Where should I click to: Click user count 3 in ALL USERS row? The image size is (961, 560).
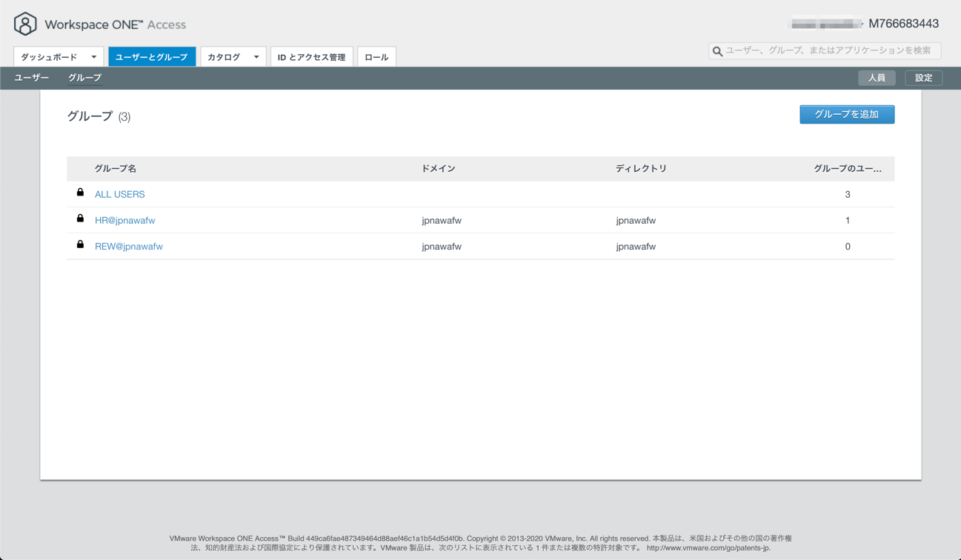click(848, 194)
